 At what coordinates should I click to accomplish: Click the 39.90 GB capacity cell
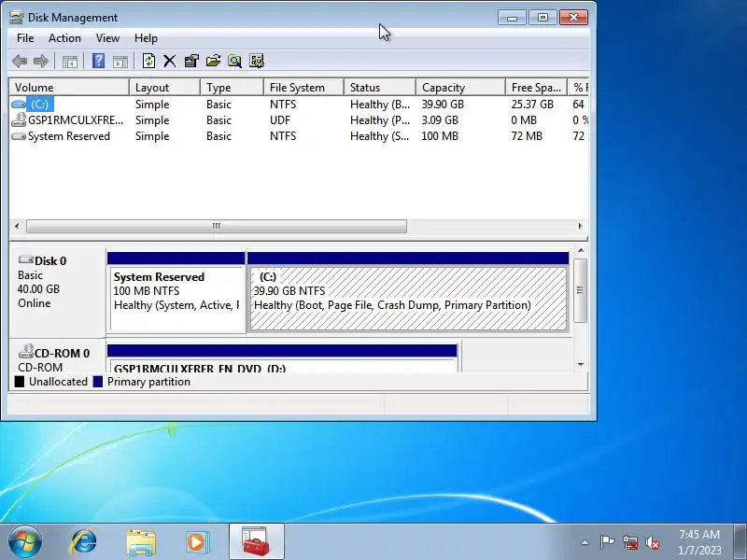[x=443, y=105]
